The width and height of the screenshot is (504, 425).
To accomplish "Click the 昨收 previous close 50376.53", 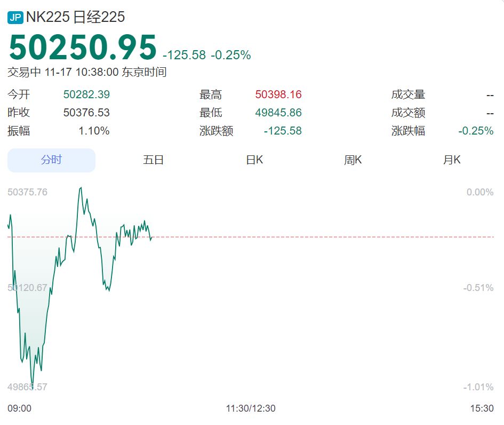I will [85, 113].
